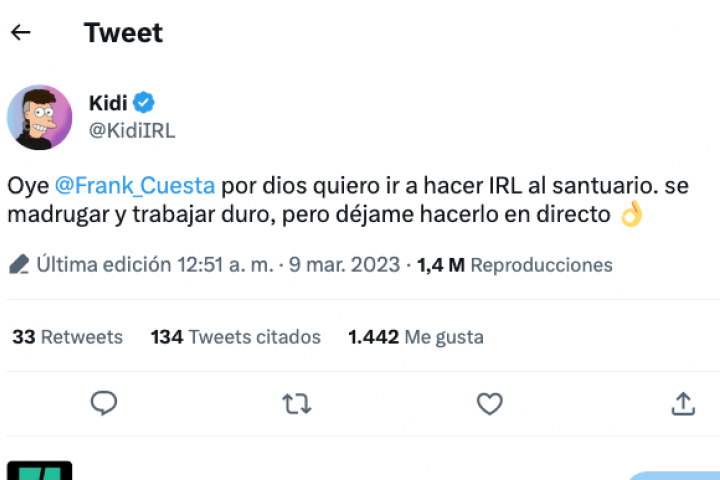This screenshot has width=720, height=480.
Task: Click the blue verified badge
Action: 143,102
